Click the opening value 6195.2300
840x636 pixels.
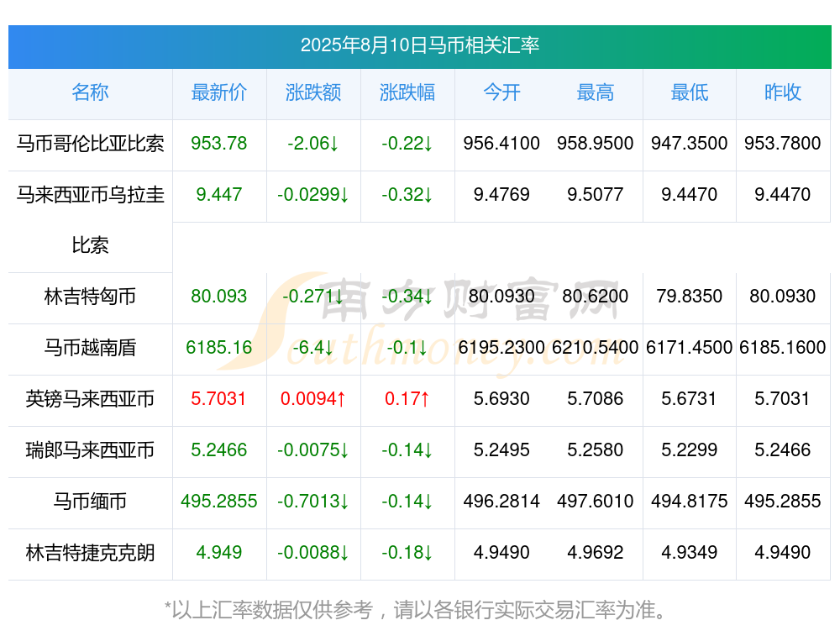[x=501, y=348]
